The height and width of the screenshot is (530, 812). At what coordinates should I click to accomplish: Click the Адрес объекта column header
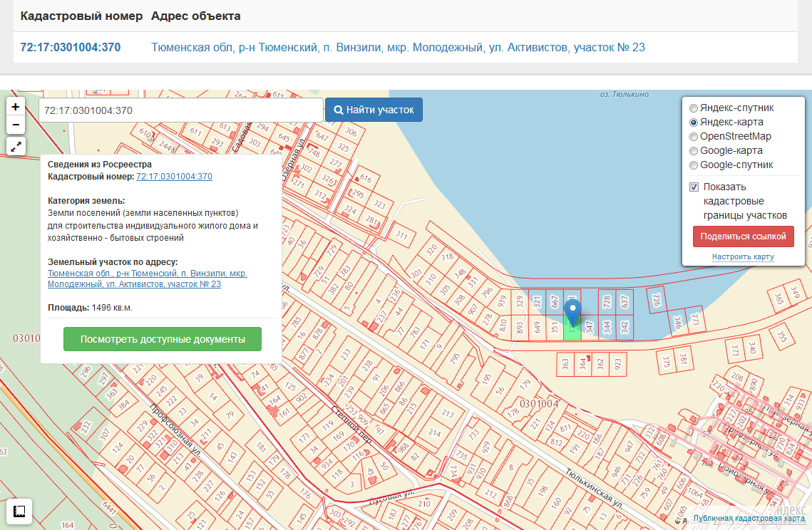(x=196, y=16)
